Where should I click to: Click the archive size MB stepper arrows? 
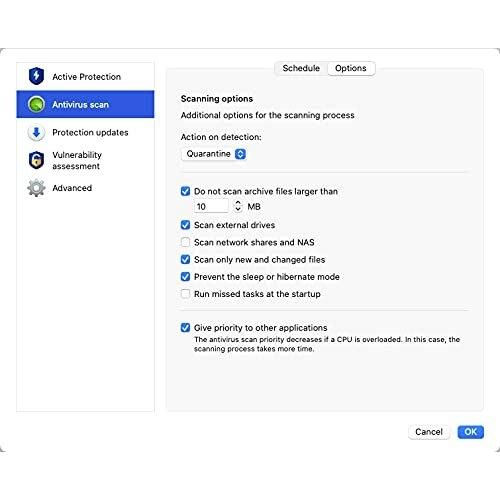point(238,206)
